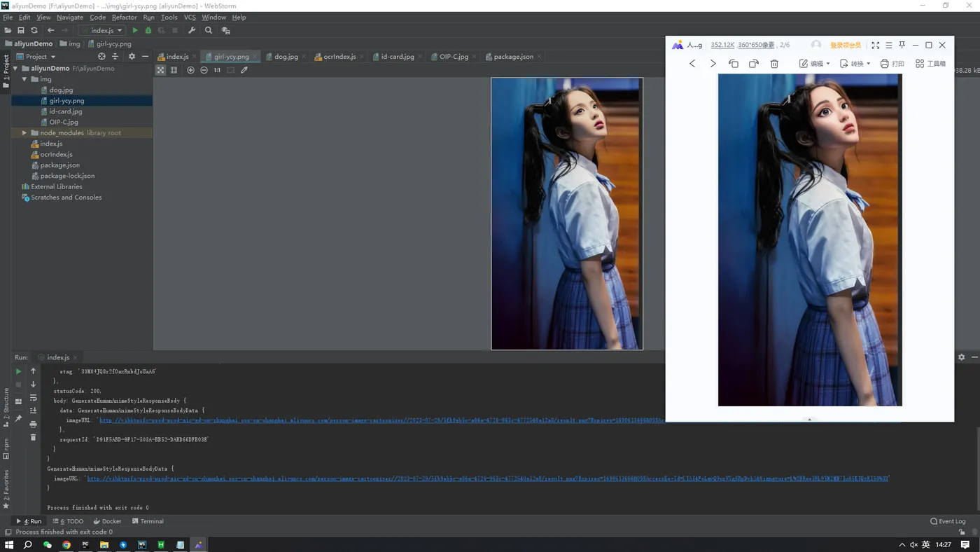Open Search Everywhere with the magnifier icon
Viewport: 980px width, 552px height.
click(x=209, y=30)
